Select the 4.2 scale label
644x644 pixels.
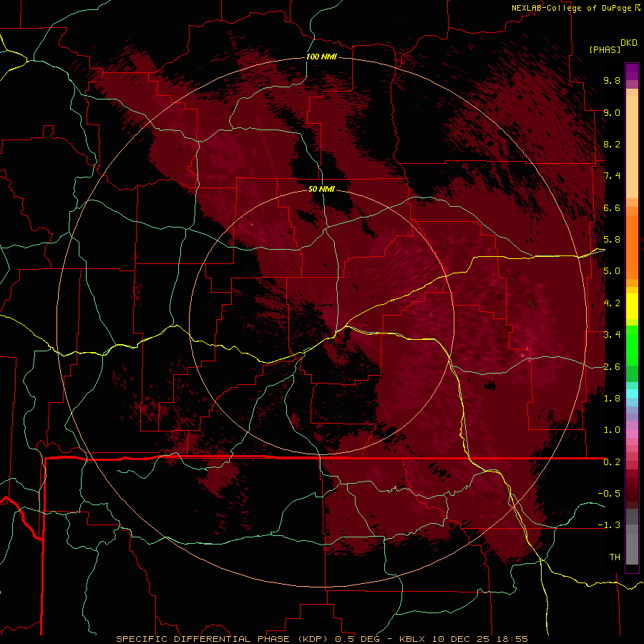(612, 303)
